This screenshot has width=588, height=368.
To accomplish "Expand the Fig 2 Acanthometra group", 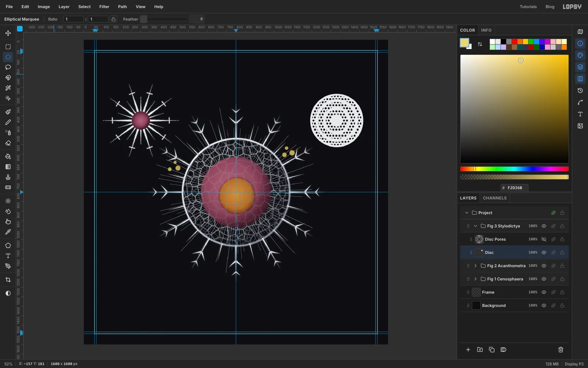I will click(476, 266).
